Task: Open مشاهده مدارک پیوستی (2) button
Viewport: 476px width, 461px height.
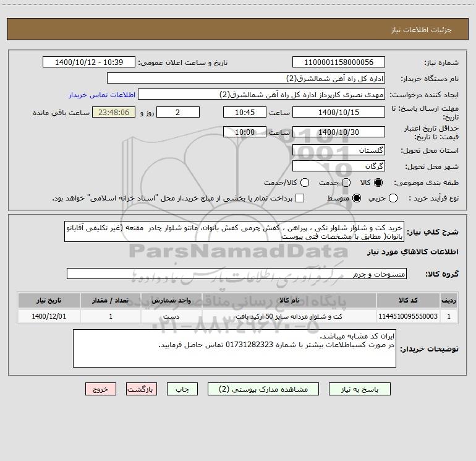Action: pyautogui.click(x=263, y=389)
